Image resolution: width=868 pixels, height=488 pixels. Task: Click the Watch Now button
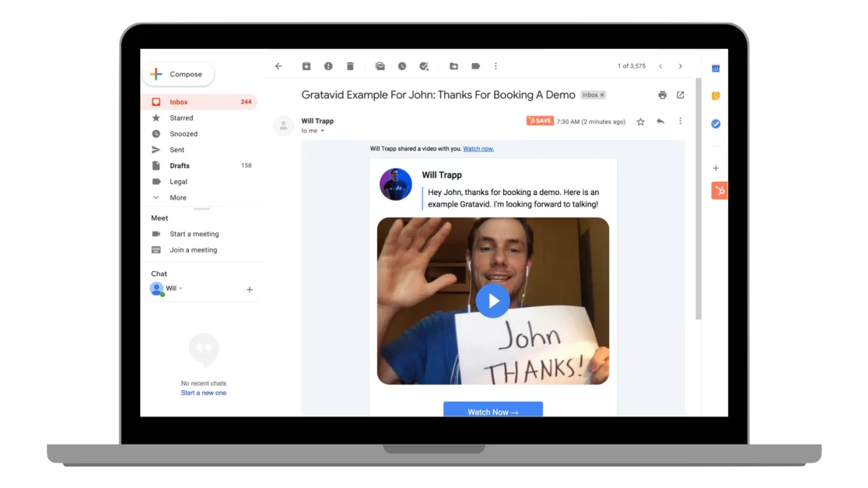tap(492, 410)
